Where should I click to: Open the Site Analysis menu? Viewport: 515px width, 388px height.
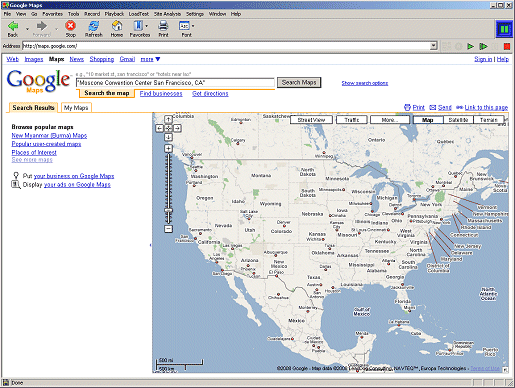[x=167, y=14]
